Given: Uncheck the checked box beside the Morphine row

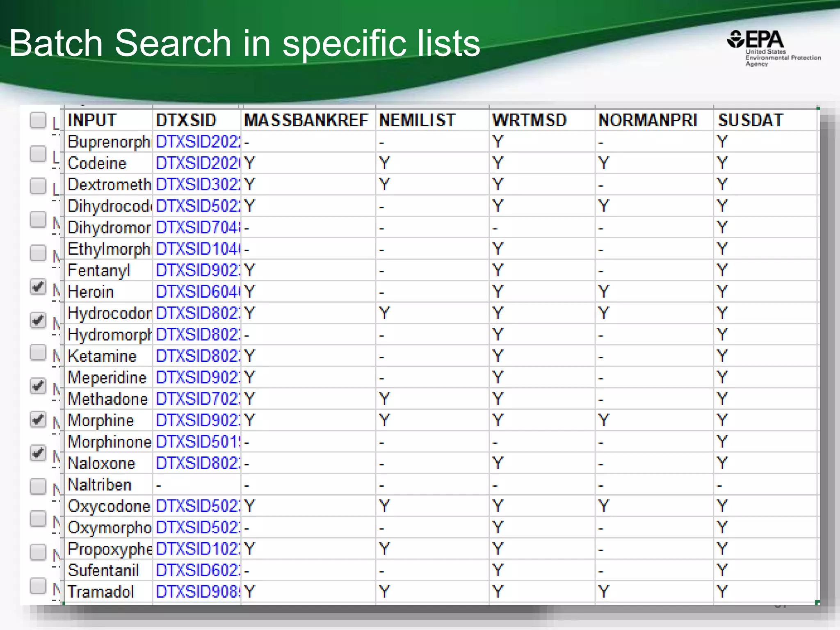Looking at the screenshot, I should coord(38,420).
